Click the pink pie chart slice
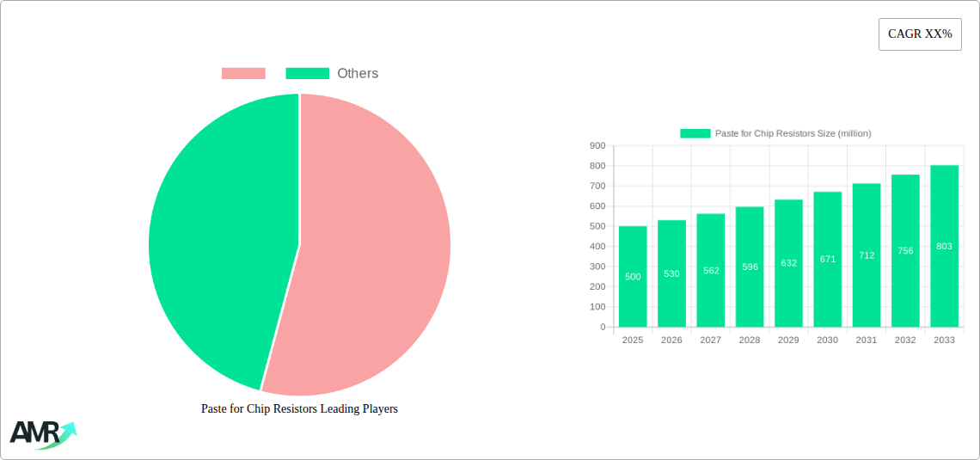Screen dimensions: 980x460 click(x=370, y=258)
